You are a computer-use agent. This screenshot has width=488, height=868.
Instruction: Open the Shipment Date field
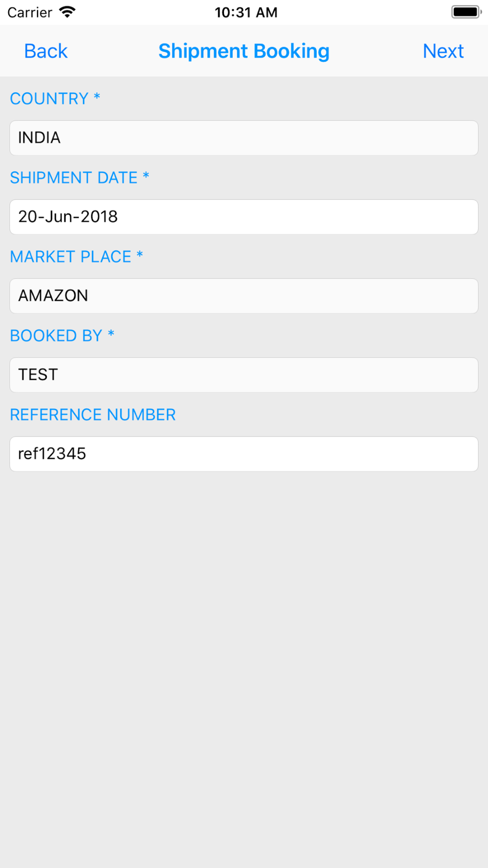click(x=244, y=217)
